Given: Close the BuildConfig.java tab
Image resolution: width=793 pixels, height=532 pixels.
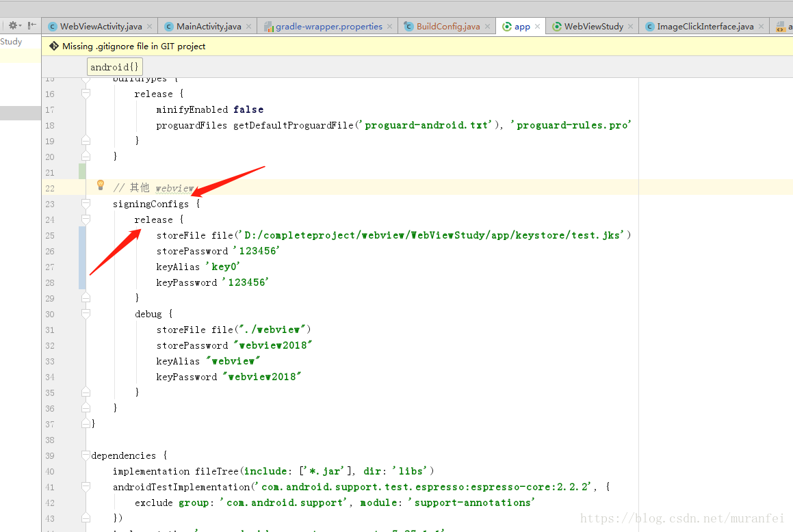Looking at the screenshot, I should click(488, 26).
